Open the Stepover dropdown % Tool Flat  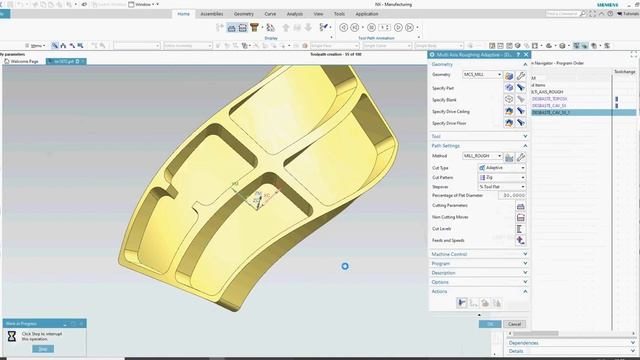tap(502, 187)
